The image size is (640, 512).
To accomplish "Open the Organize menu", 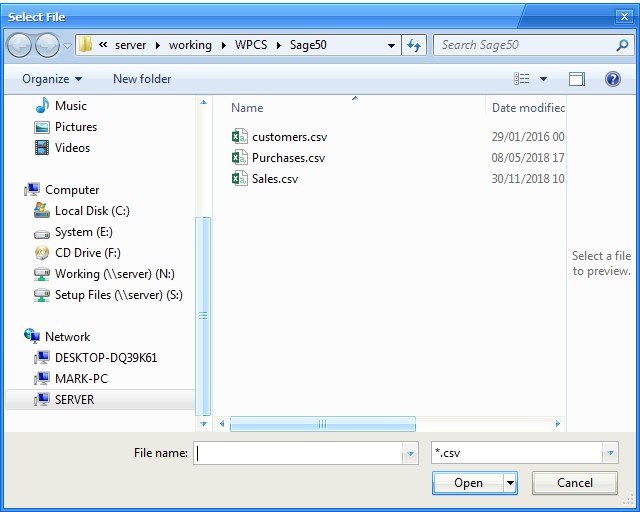I will click(52, 79).
